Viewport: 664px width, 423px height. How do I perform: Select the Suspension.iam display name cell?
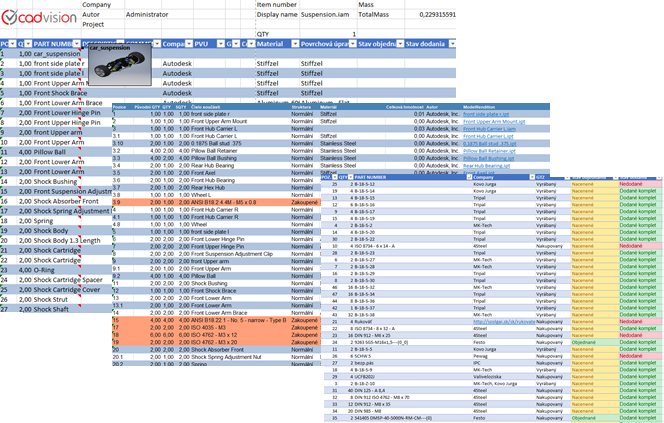coord(325,14)
